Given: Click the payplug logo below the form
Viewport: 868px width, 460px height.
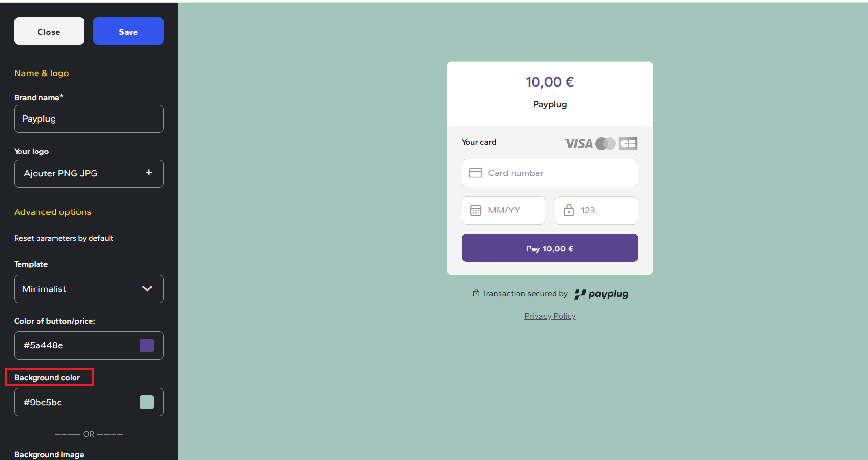Looking at the screenshot, I should click(x=601, y=294).
